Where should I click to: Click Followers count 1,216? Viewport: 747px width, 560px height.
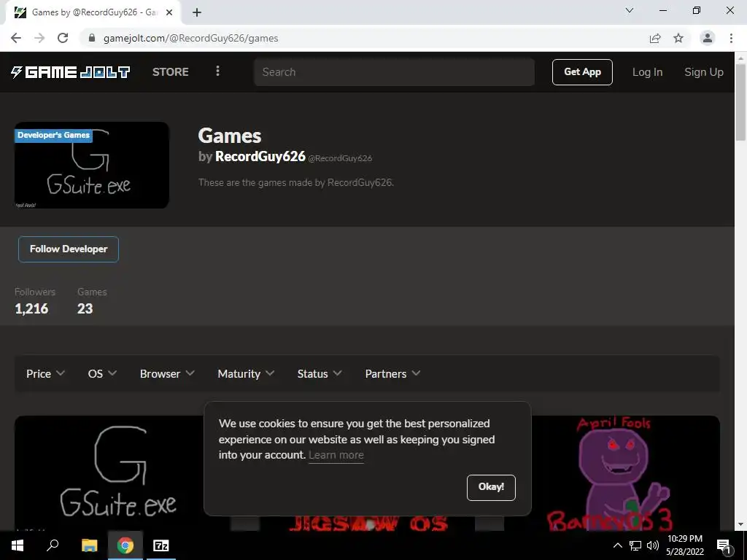click(x=31, y=309)
